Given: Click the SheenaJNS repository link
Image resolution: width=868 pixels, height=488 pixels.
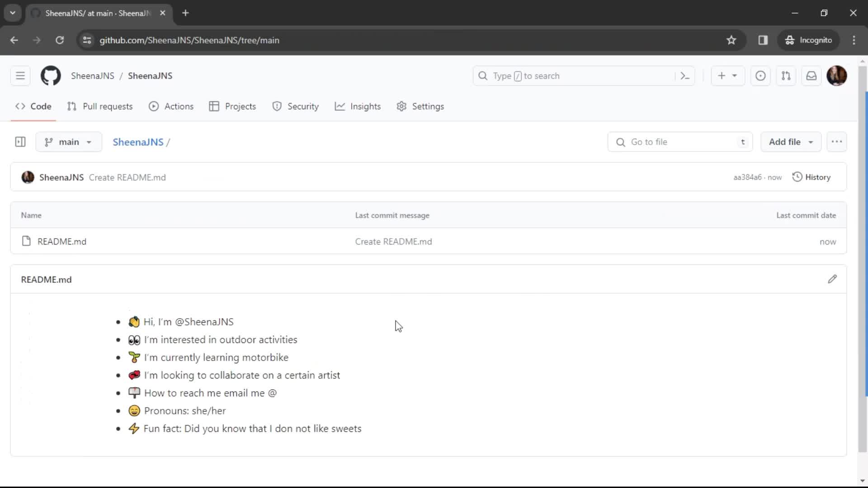Looking at the screenshot, I should click(138, 142).
